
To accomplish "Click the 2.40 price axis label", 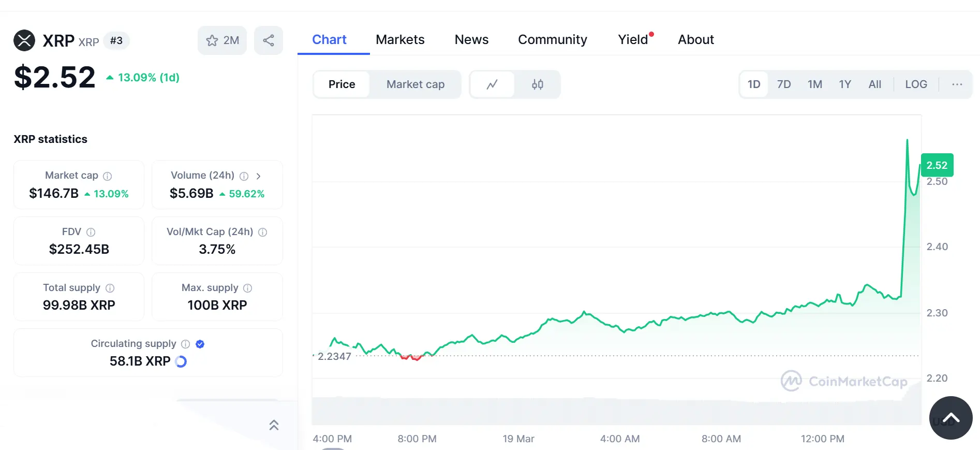I will click(x=937, y=246).
